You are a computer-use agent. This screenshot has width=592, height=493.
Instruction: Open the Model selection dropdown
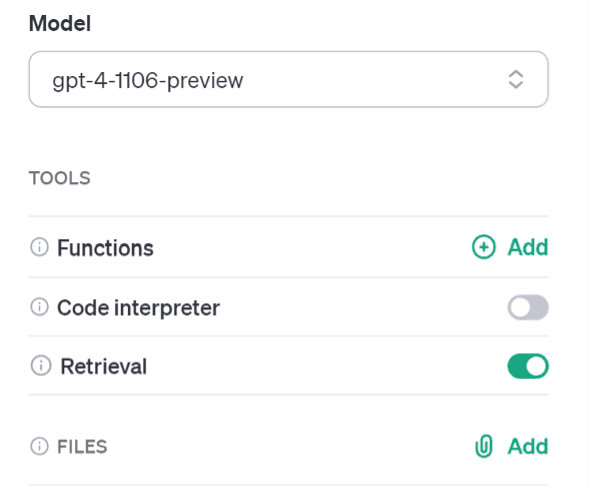coord(288,79)
